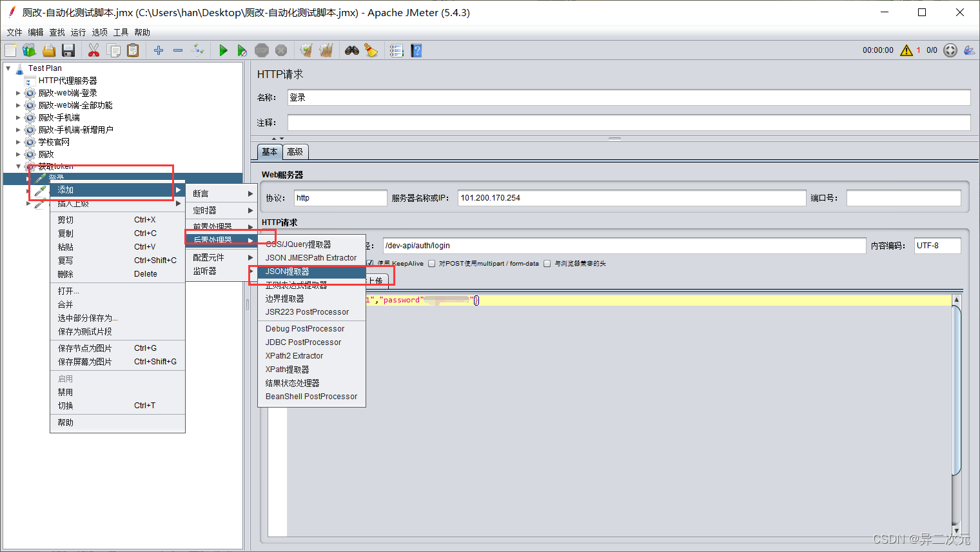Switch to the 基本 tab
Viewport: 980px width, 552px height.
(x=269, y=152)
